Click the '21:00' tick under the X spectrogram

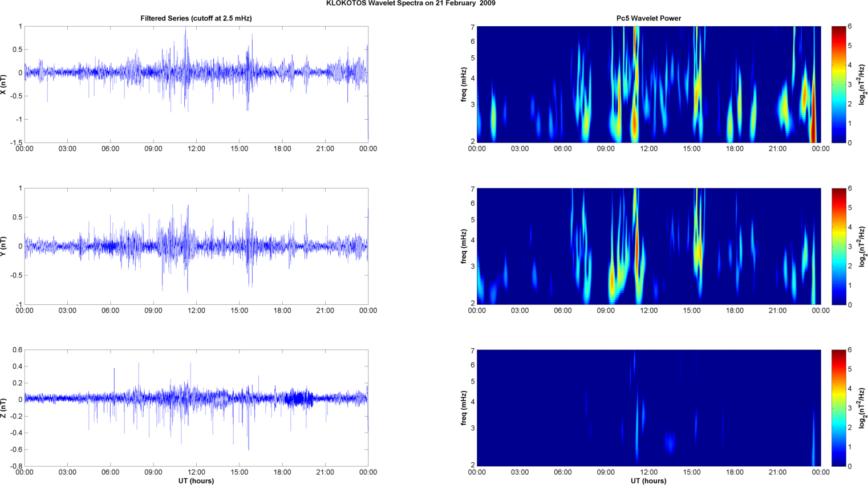coord(778,149)
